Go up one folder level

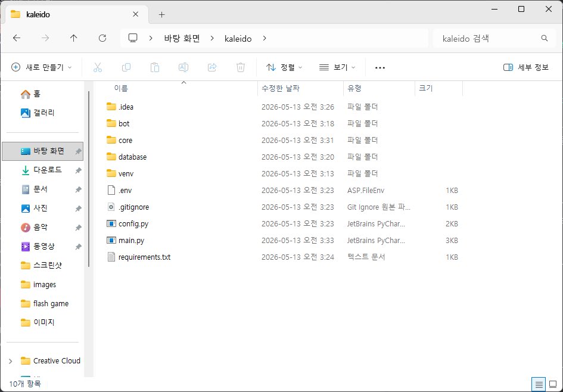tap(74, 38)
